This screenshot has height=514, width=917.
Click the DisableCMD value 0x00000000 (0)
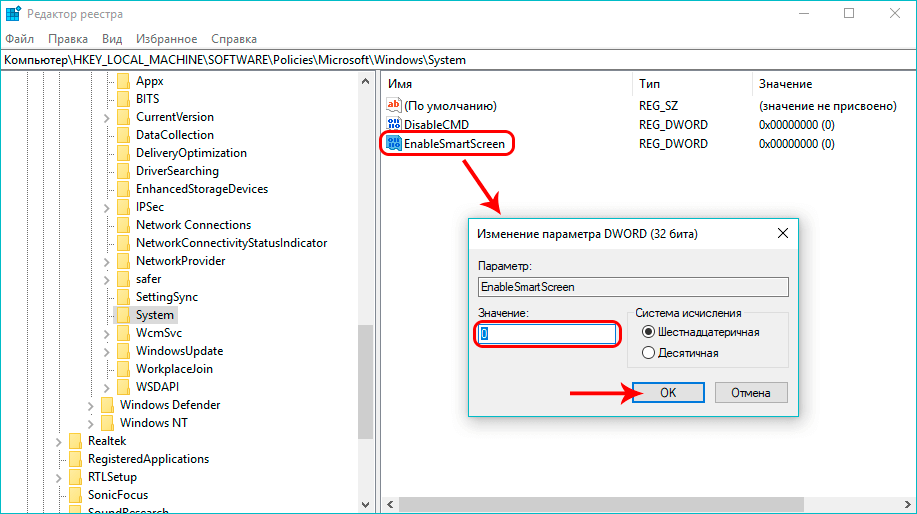point(797,125)
